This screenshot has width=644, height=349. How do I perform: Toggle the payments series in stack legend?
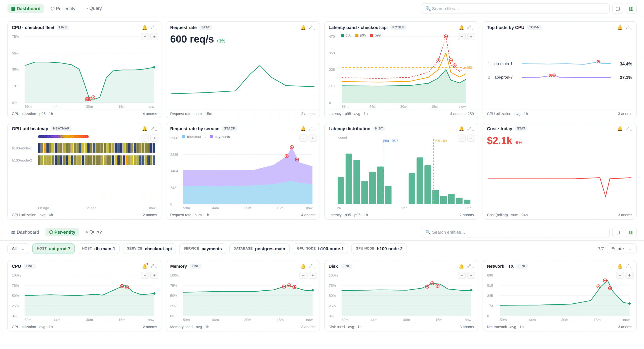tap(220, 137)
